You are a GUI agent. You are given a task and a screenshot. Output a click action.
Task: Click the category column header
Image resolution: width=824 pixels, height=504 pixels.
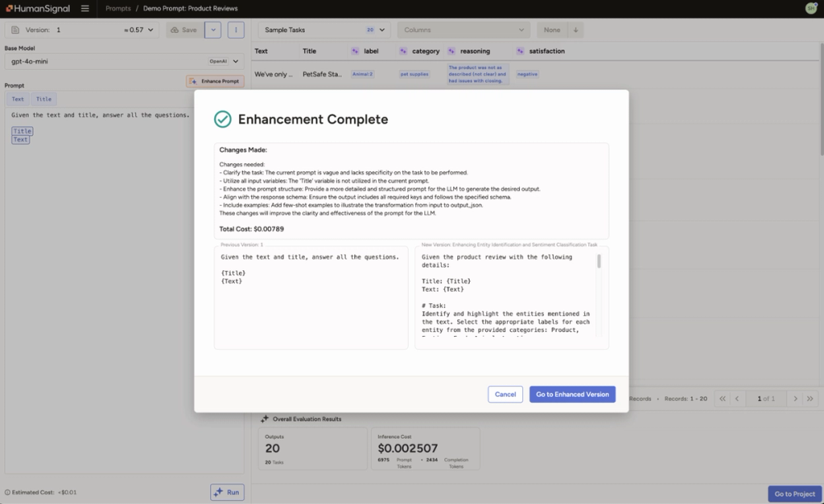click(426, 51)
